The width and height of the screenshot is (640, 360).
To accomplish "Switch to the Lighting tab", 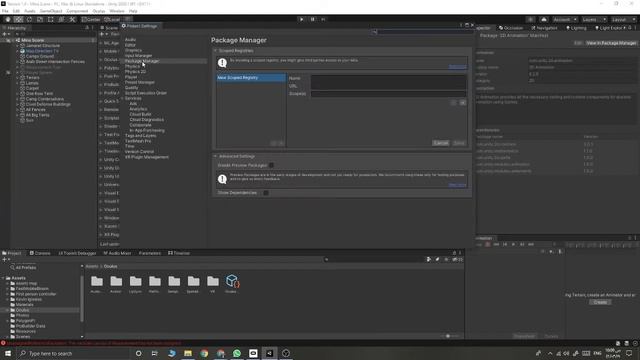I will [576, 28].
